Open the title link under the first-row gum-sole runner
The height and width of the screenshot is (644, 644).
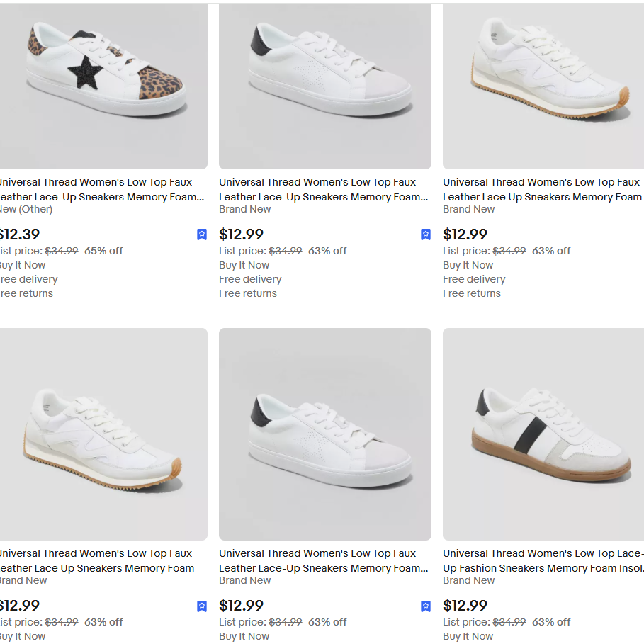[542, 190]
